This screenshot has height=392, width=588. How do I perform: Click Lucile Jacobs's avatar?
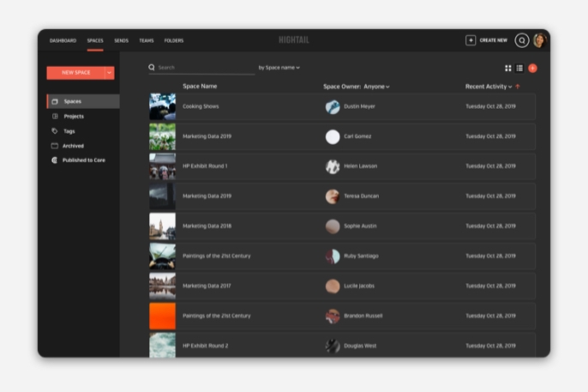pos(333,286)
